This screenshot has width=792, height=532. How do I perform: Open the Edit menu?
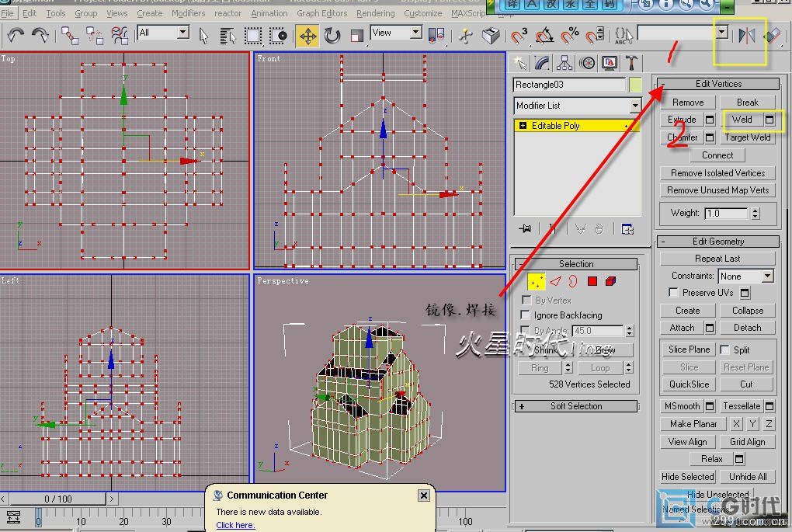click(x=30, y=13)
